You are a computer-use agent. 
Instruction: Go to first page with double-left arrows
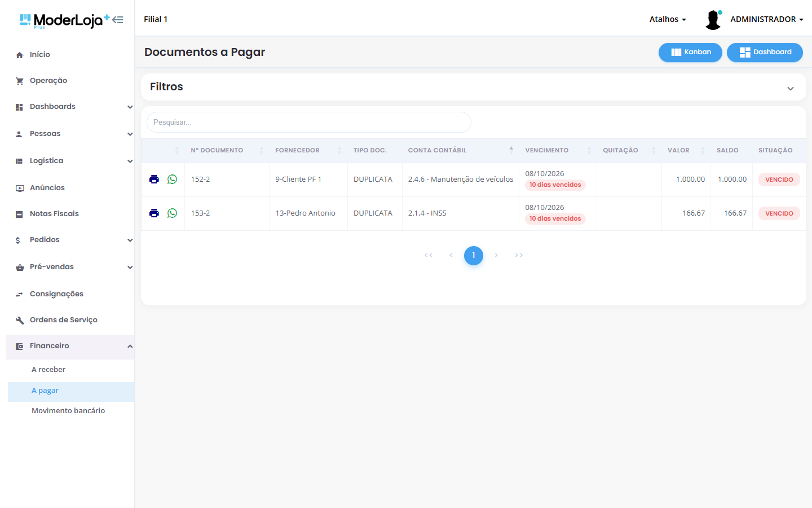tap(429, 256)
